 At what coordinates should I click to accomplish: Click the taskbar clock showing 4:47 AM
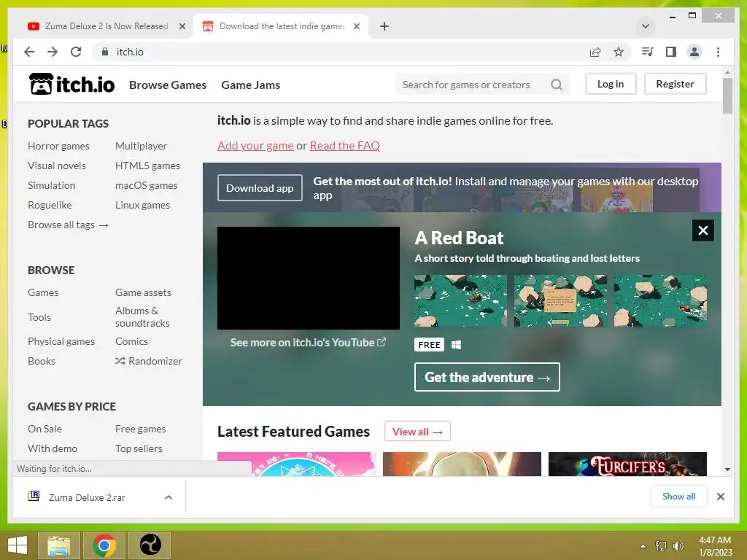tap(715, 546)
